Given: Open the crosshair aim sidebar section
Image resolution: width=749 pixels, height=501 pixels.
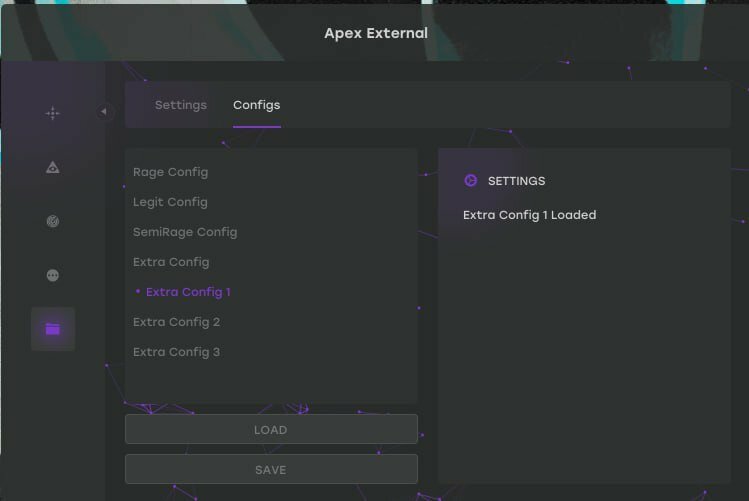Looking at the screenshot, I should pyautogui.click(x=53, y=114).
